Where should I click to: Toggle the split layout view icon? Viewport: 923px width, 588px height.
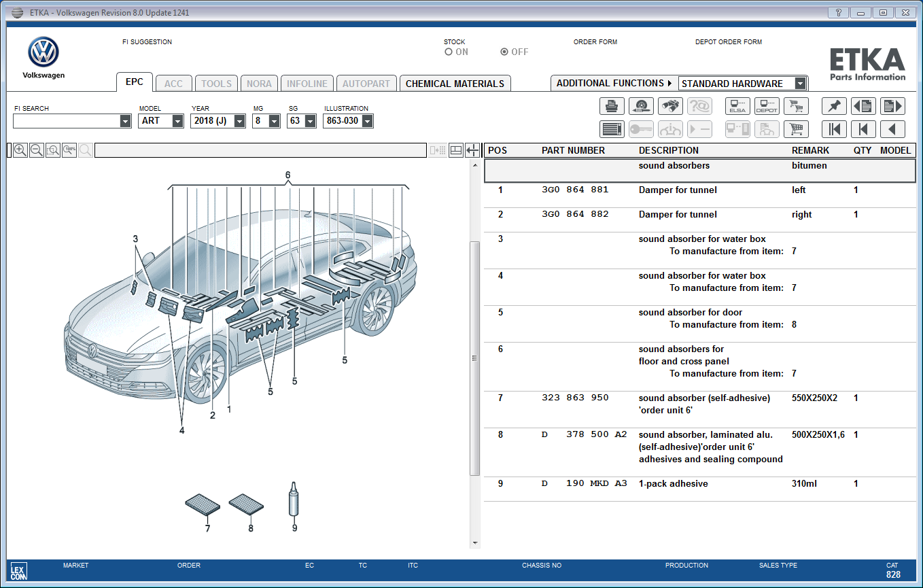456,150
